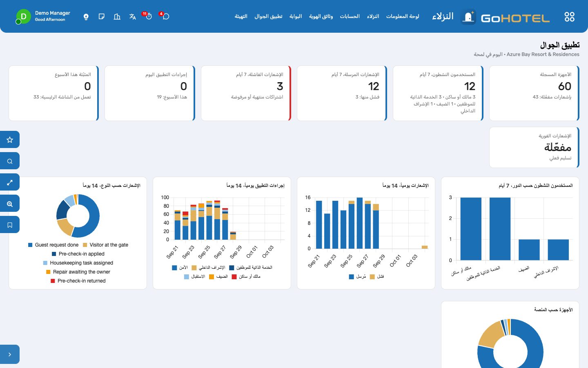Viewport: 588px width, 368px height.
Task: Click the النزلاء title beside logo
Action: click(443, 16)
